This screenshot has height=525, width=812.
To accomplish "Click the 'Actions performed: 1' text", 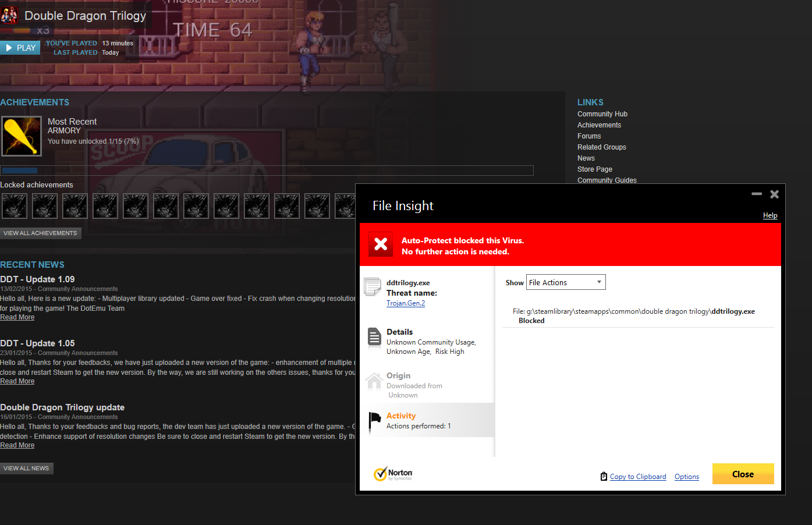I will pos(419,426).
